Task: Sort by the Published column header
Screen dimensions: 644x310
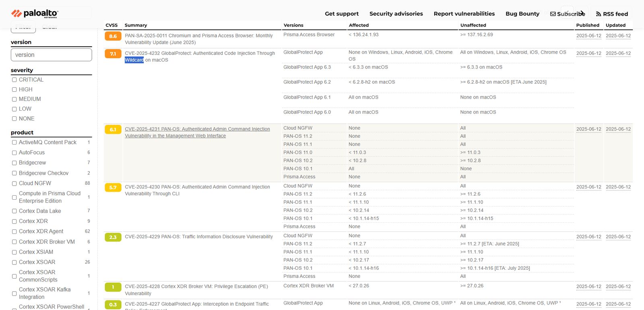Action: (588, 25)
